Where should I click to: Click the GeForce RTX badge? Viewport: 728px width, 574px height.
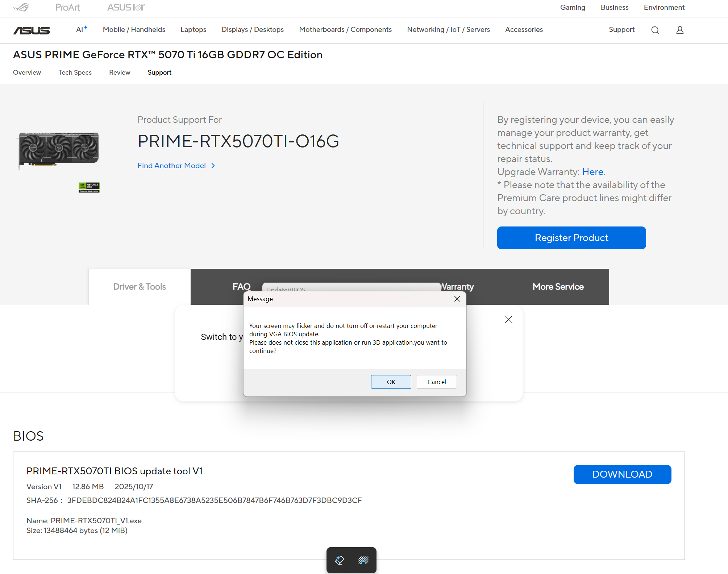[x=89, y=187]
